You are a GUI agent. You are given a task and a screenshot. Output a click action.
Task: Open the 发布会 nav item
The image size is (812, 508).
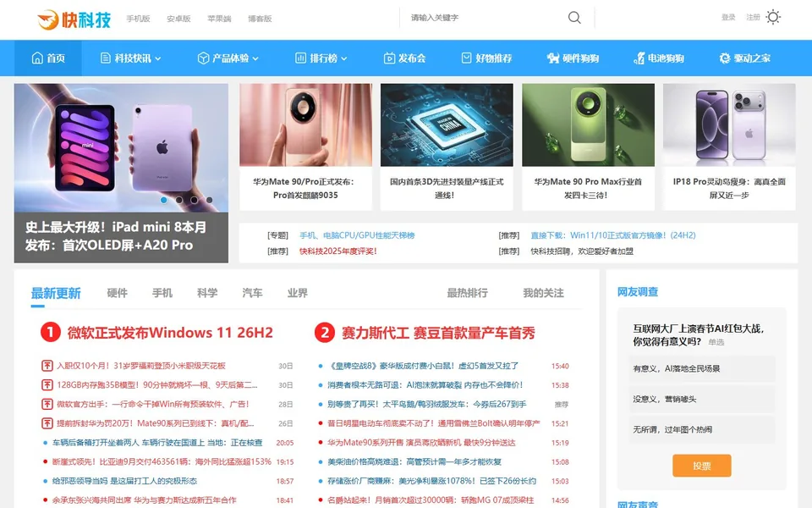point(405,58)
